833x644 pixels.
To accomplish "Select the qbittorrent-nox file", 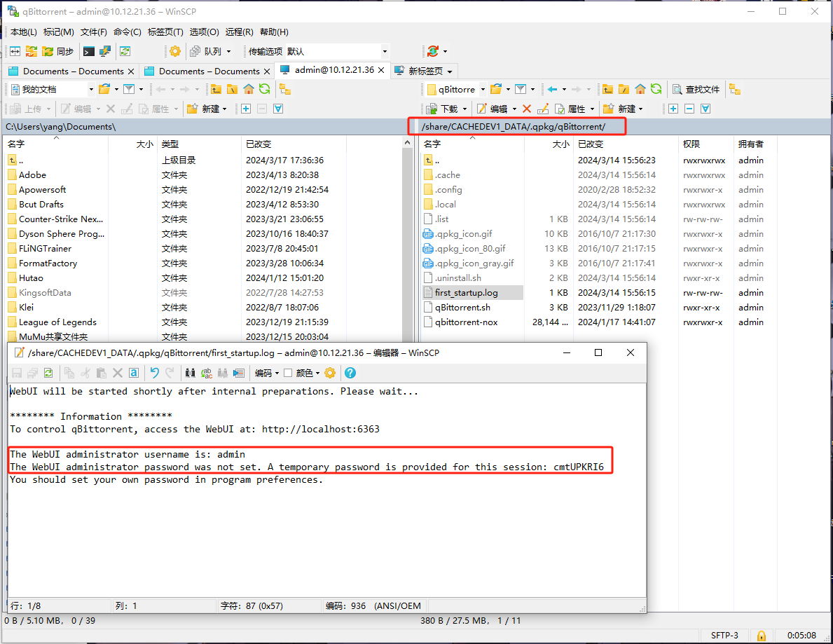I will [x=467, y=322].
